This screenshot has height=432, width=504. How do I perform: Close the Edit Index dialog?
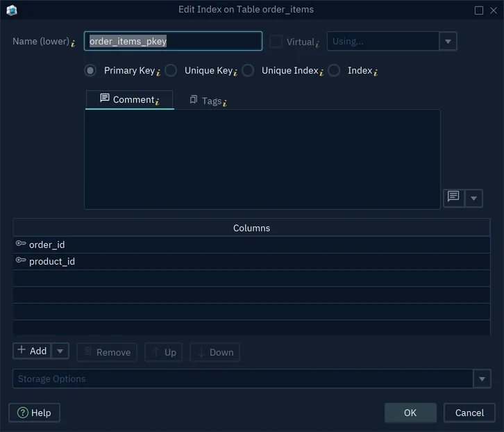point(494,10)
